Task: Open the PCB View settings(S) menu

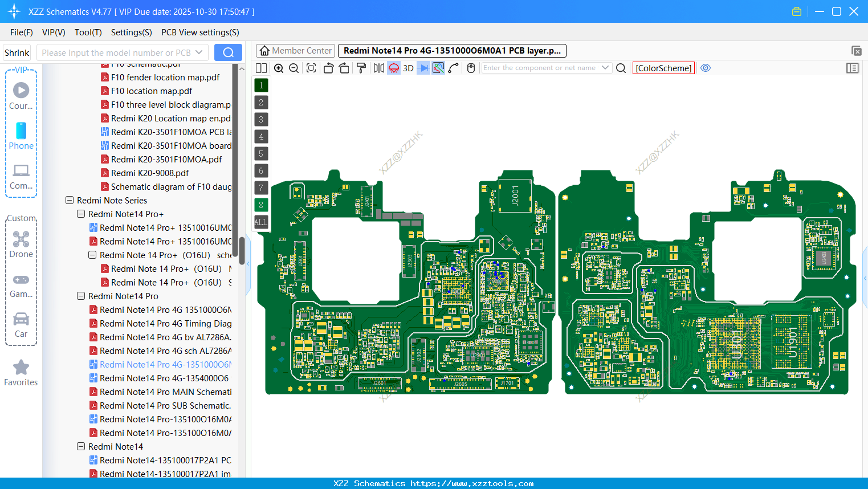Action: coord(199,32)
